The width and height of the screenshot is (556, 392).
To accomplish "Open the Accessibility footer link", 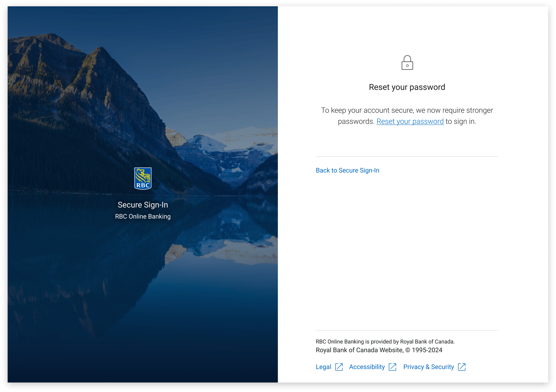I will (x=367, y=367).
